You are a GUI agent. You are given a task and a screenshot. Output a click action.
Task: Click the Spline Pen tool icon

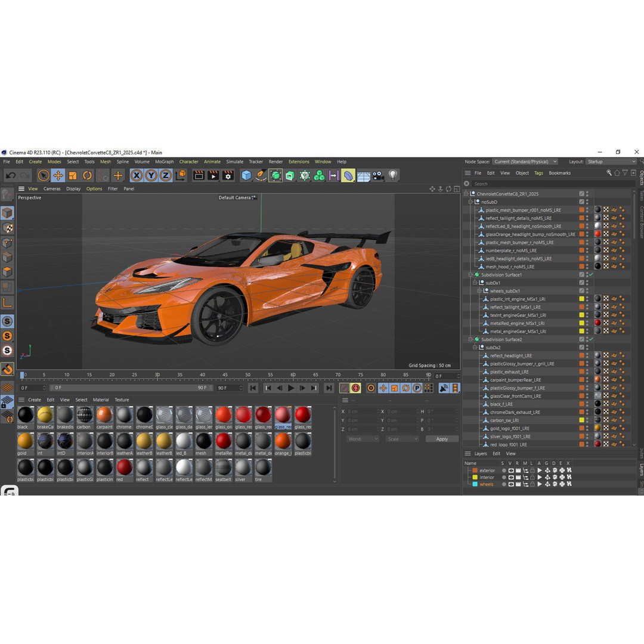(x=261, y=176)
